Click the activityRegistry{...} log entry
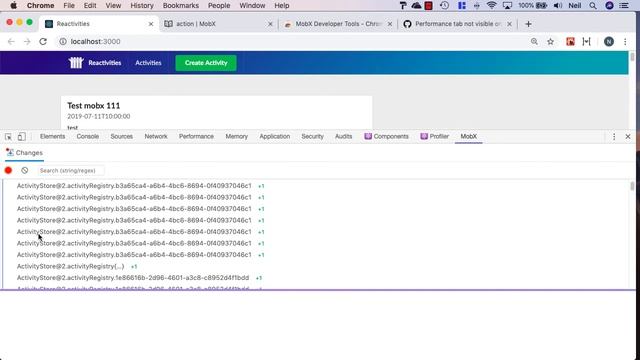Image resolution: width=640 pixels, height=360 pixels. click(x=70, y=266)
